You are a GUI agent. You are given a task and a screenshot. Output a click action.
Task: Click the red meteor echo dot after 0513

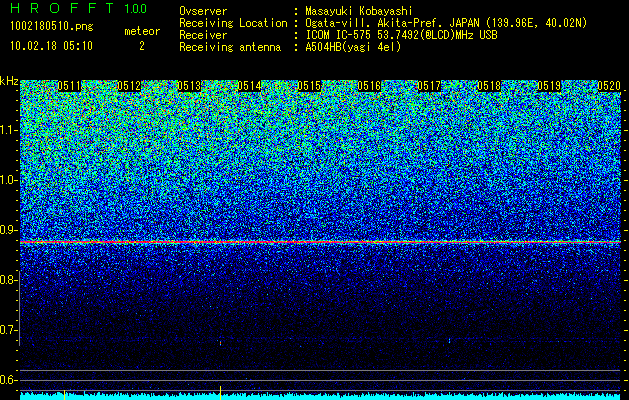pos(220,343)
